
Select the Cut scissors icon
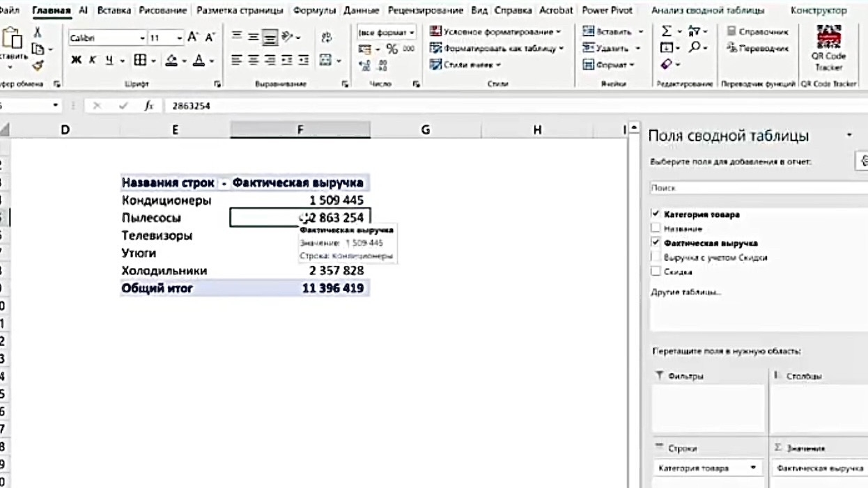[x=38, y=33]
